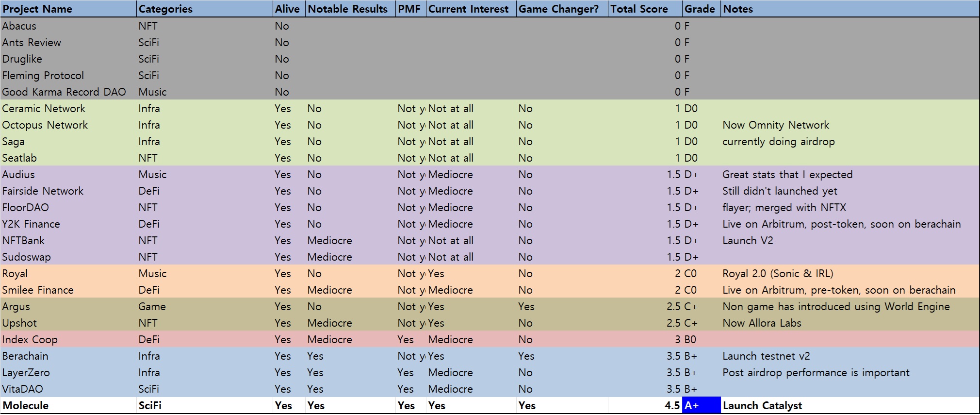Image resolution: width=980 pixels, height=415 pixels.
Task: Select the Abacus project cell
Action: [x=68, y=26]
